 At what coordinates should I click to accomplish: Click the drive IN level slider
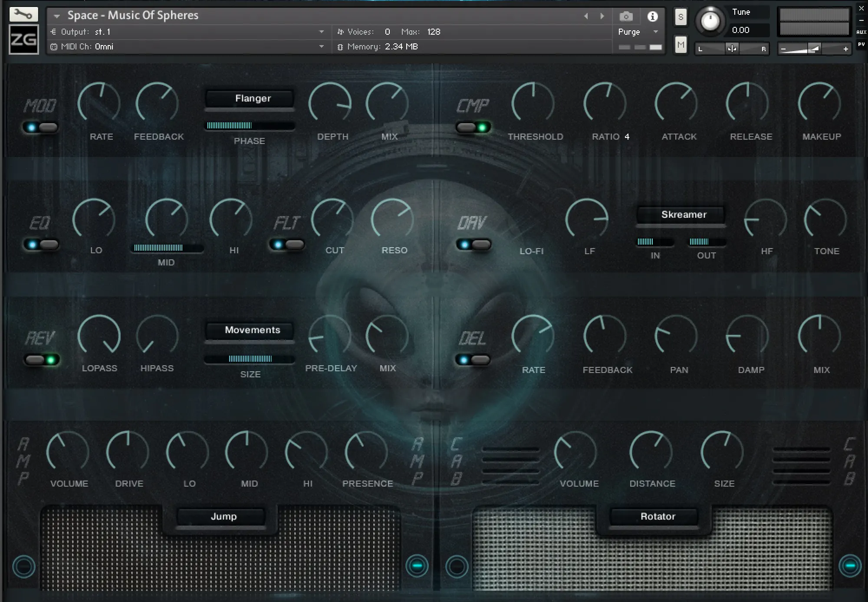(x=655, y=242)
